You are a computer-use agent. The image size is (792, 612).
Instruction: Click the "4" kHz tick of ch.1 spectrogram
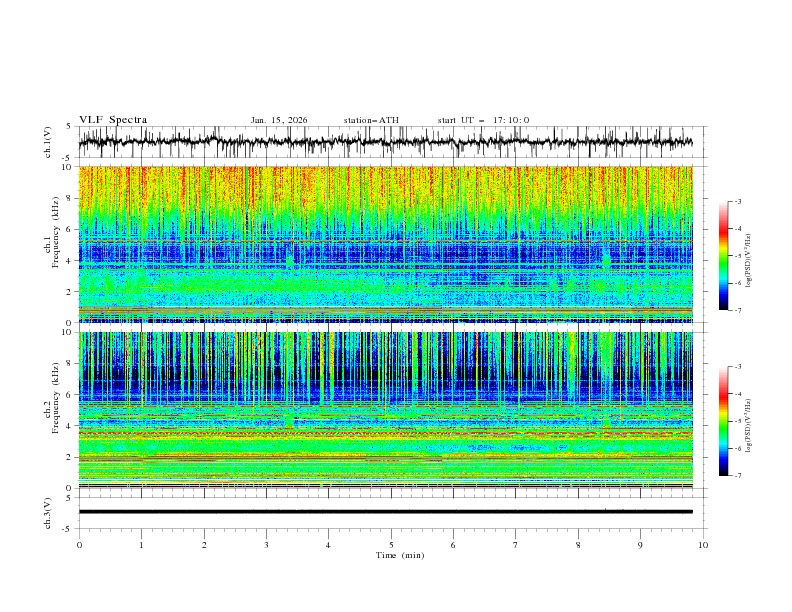coord(71,261)
